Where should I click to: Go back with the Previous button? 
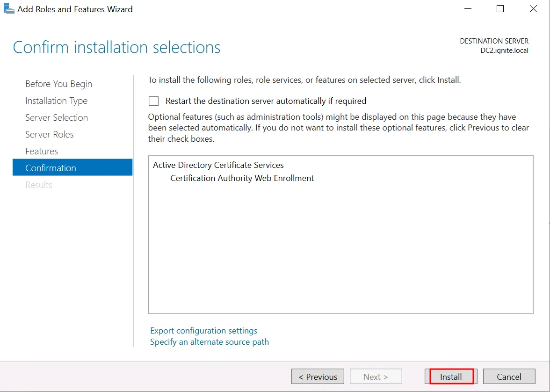pos(318,377)
